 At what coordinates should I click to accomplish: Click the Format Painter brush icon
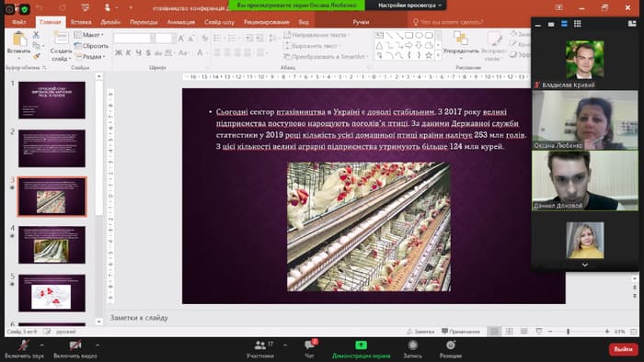pyautogui.click(x=36, y=56)
